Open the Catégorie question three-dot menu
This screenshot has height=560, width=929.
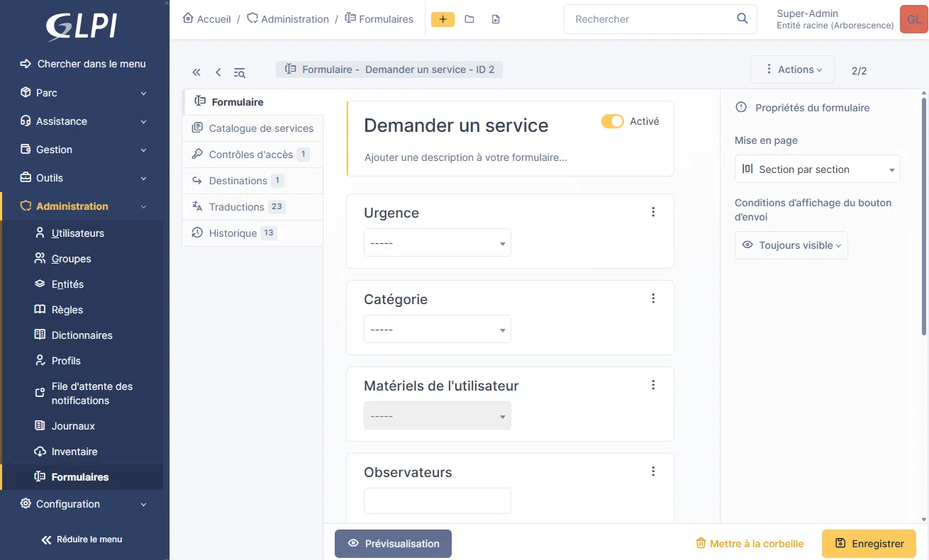pyautogui.click(x=653, y=298)
